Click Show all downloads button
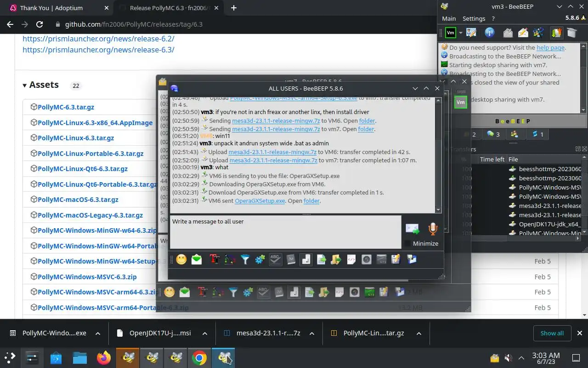Viewport: 588px width, 368px height. 552,333
